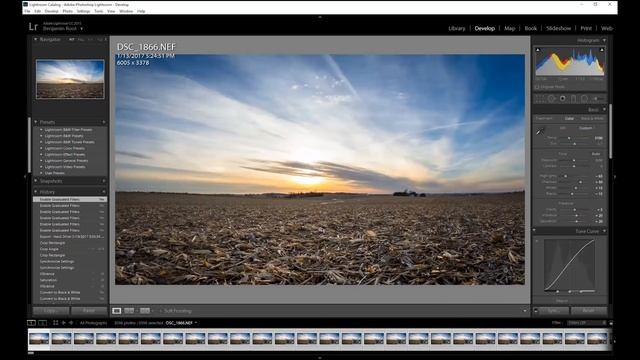
Task: Click the Tone Curve point adjustment icon
Action: coord(537,241)
